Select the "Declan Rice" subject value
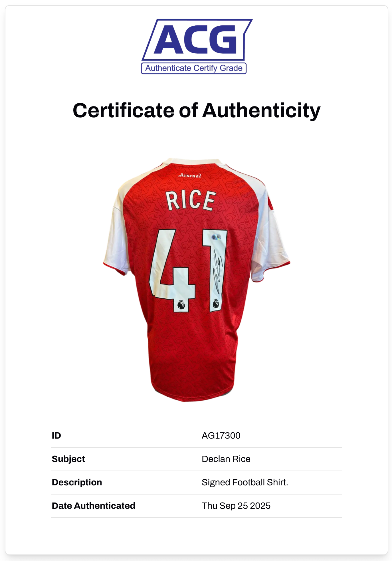The height and width of the screenshot is (561, 392). point(226,459)
